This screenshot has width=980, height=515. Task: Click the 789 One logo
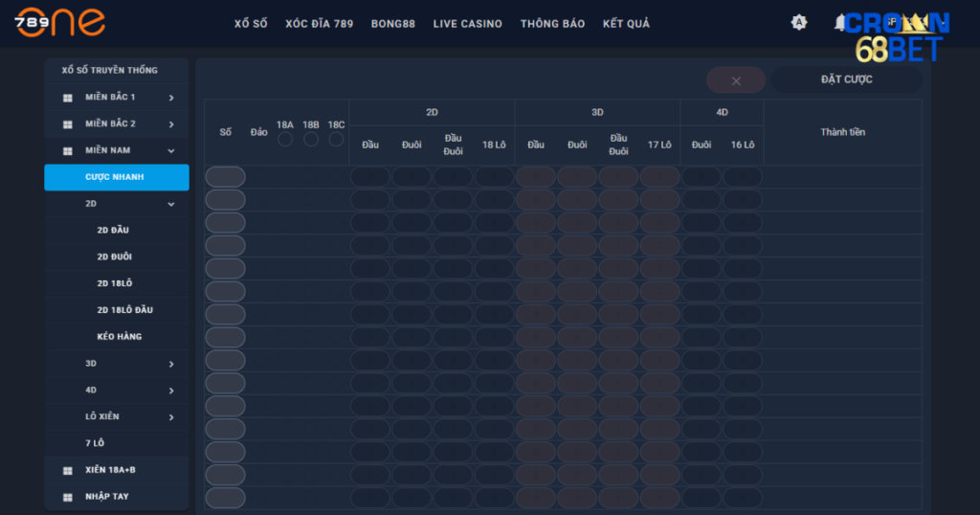(x=60, y=23)
